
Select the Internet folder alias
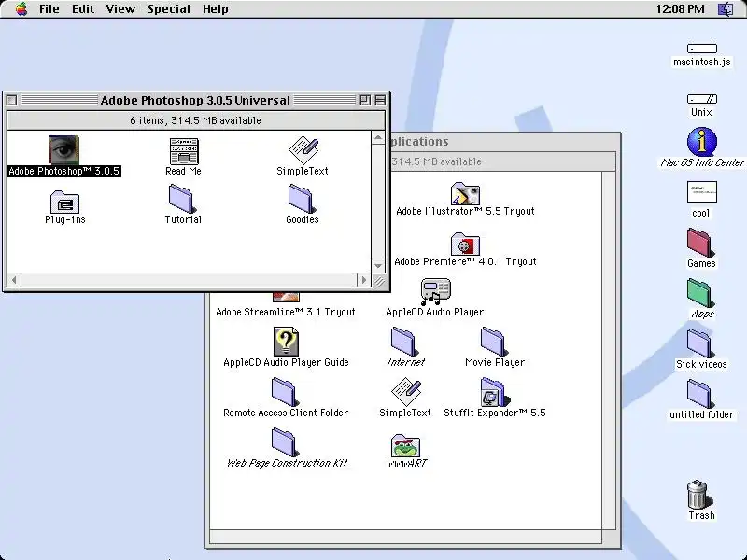click(x=404, y=342)
